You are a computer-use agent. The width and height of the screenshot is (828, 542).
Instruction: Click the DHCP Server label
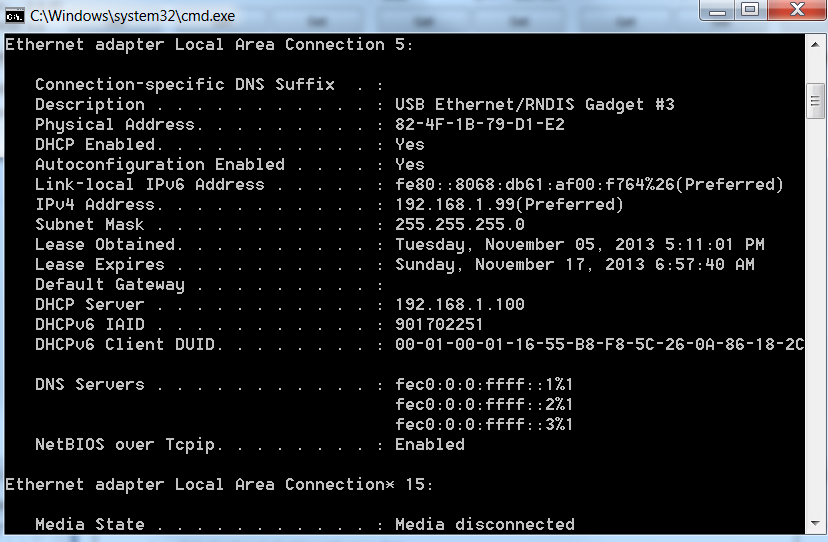[x=89, y=305]
